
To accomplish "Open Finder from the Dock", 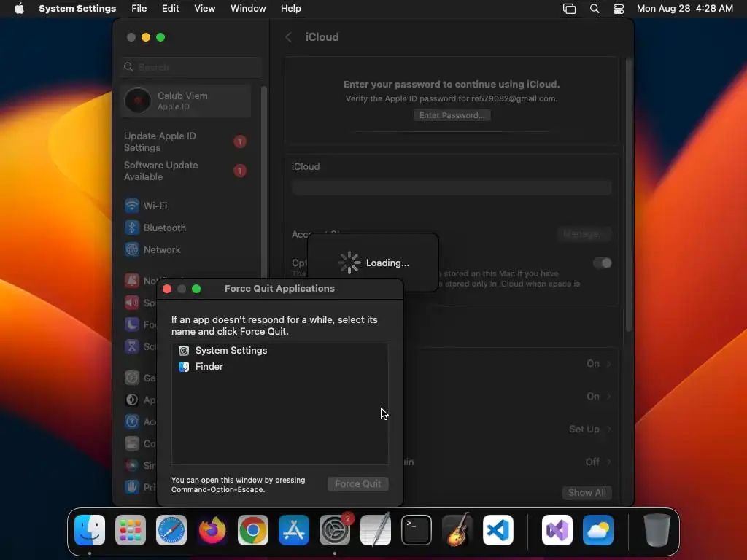I will (90, 530).
